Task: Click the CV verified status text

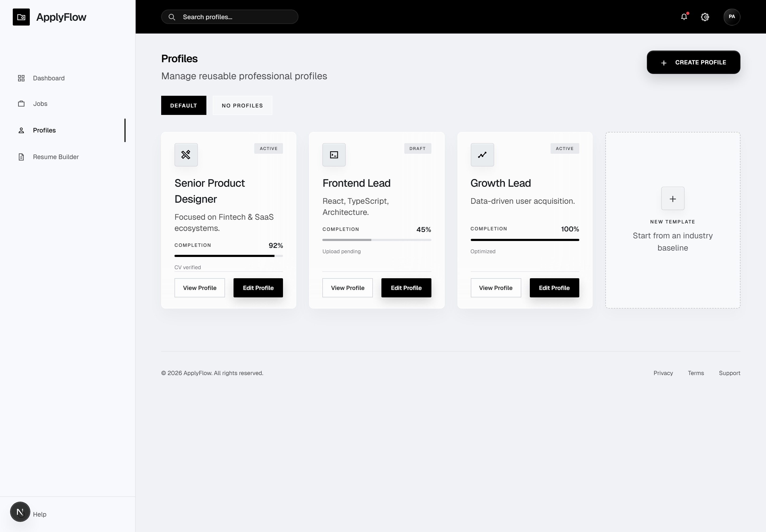Action: coord(188,267)
